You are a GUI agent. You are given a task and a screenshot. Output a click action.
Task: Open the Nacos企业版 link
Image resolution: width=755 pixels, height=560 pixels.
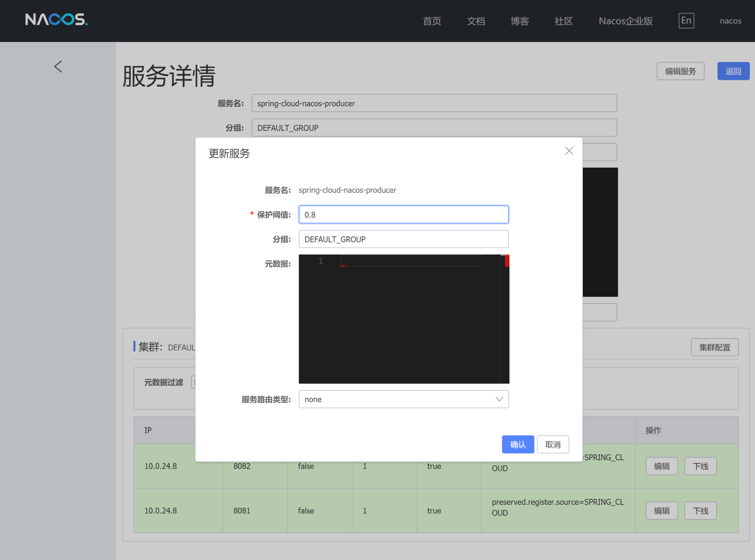click(626, 21)
